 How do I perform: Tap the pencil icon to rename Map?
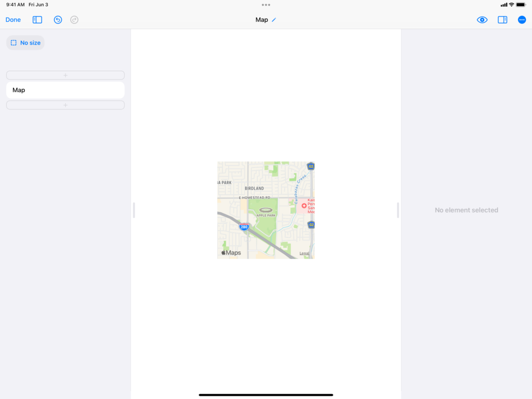(x=274, y=20)
